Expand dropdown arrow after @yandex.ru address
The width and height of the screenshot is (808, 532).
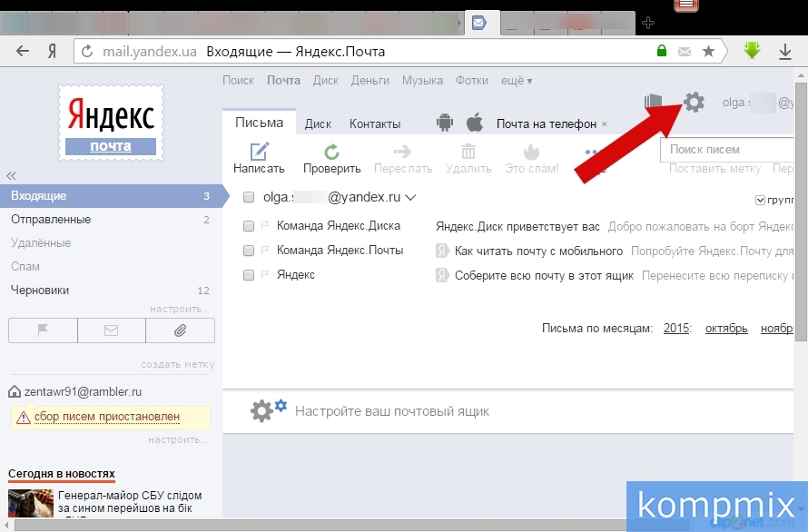click(x=410, y=197)
